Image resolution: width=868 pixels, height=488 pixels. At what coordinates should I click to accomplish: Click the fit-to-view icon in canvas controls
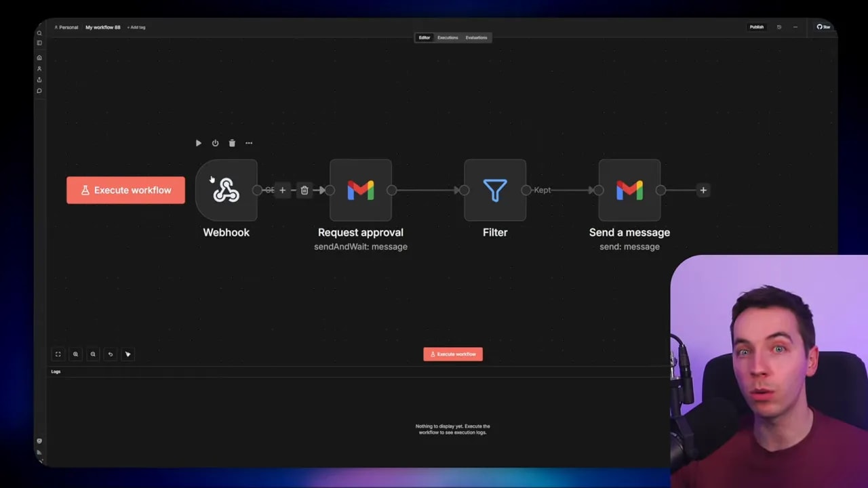point(58,354)
